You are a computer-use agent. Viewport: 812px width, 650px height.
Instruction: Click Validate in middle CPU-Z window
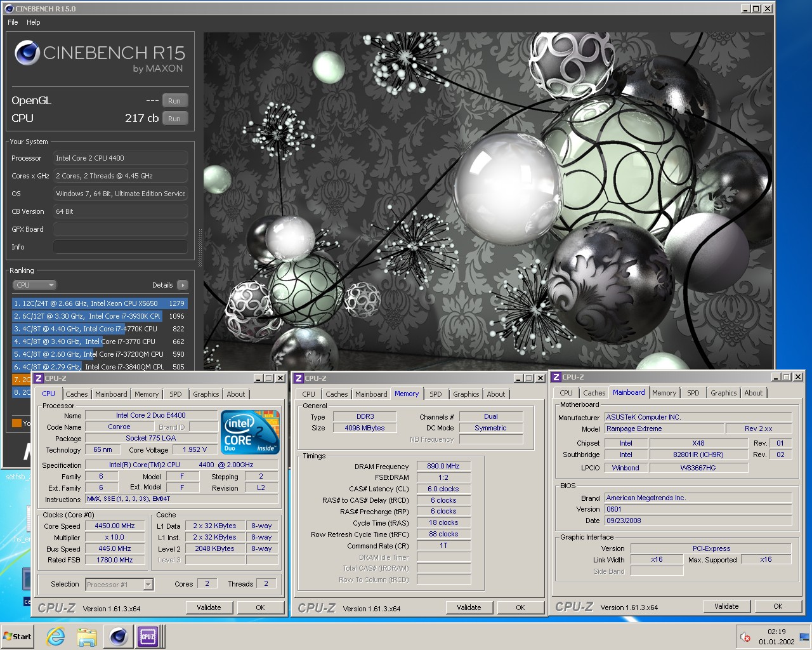[x=469, y=607]
